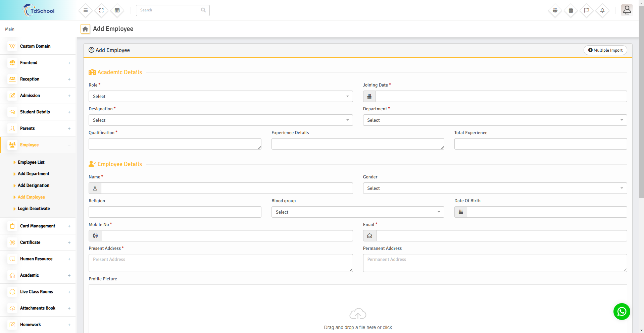Click the green WhatsApp chat icon
The width and height of the screenshot is (644, 333).
(622, 312)
